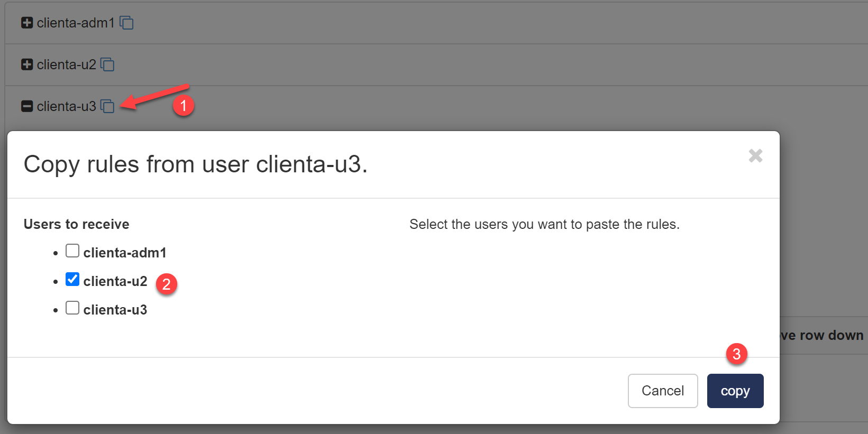Click the copy rules icon beside clienta-adm1
Screen dimensions: 868x434
pyautogui.click(x=126, y=23)
